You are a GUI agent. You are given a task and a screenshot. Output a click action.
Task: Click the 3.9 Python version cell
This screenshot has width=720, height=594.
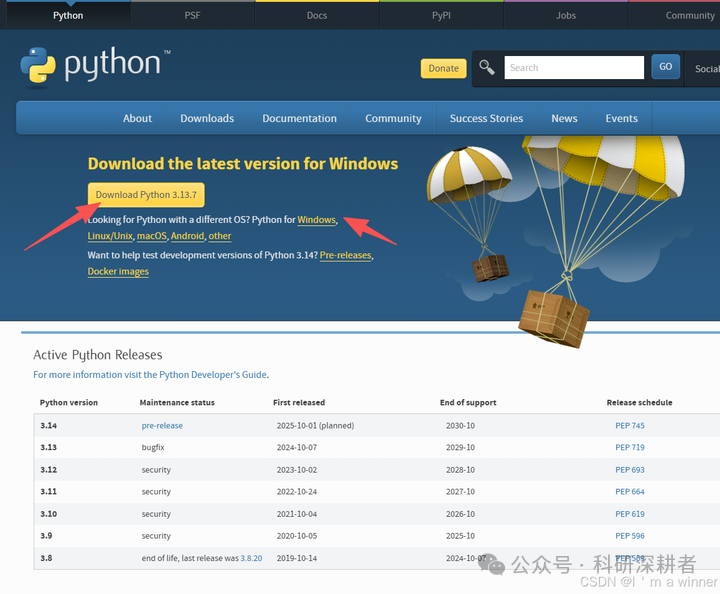pos(46,536)
